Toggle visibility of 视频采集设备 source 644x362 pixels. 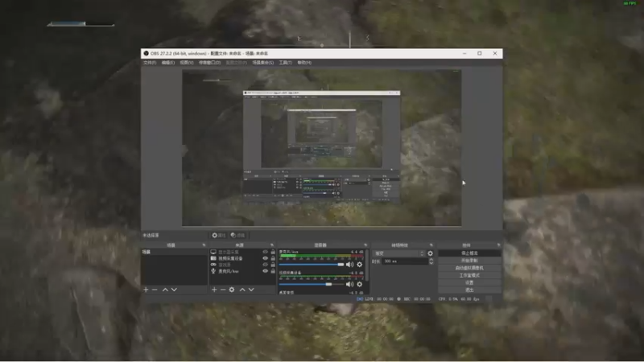click(x=266, y=258)
